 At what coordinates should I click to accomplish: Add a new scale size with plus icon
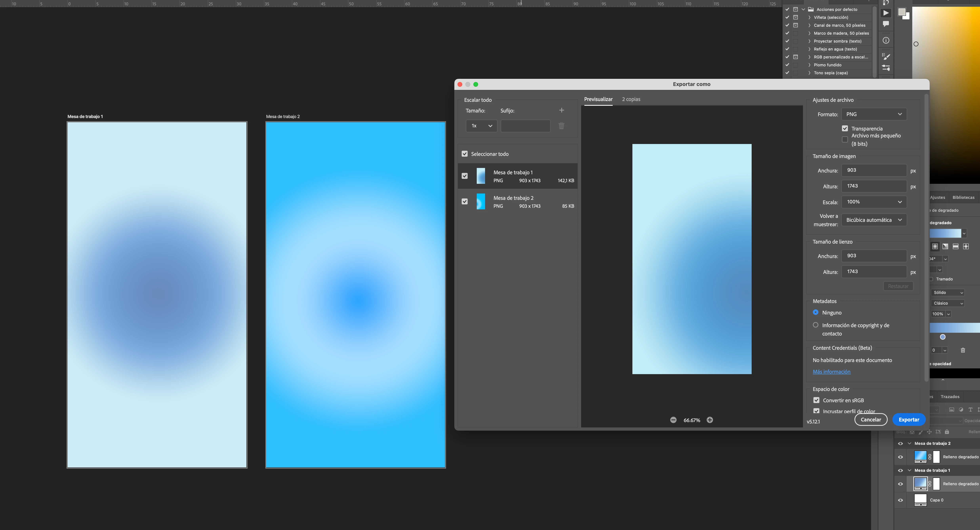pyautogui.click(x=561, y=110)
